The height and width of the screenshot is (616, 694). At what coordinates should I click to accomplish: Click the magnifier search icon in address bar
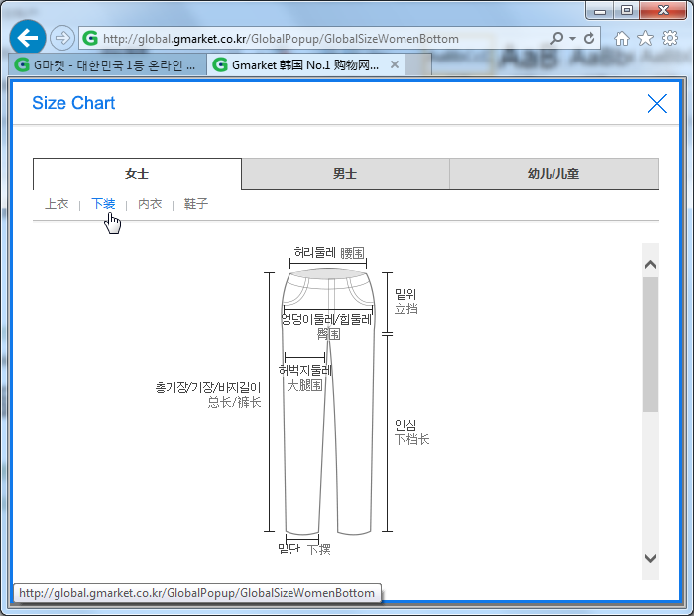(x=557, y=39)
